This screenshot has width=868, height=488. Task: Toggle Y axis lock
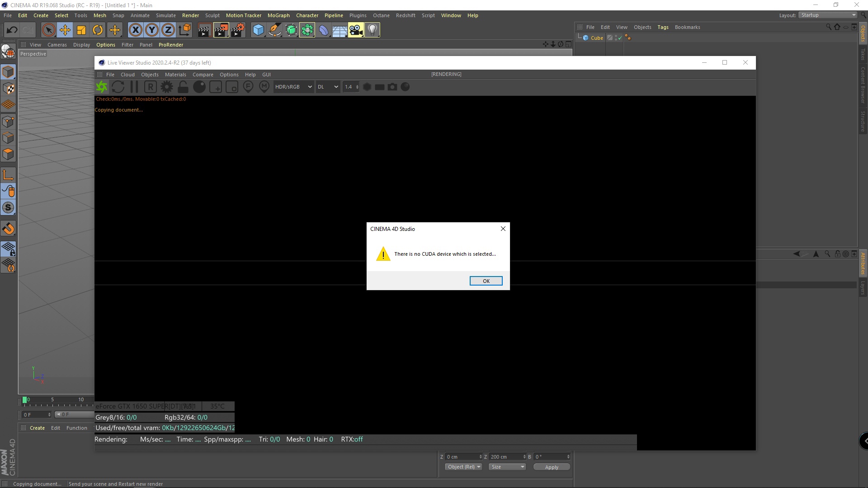tap(152, 30)
